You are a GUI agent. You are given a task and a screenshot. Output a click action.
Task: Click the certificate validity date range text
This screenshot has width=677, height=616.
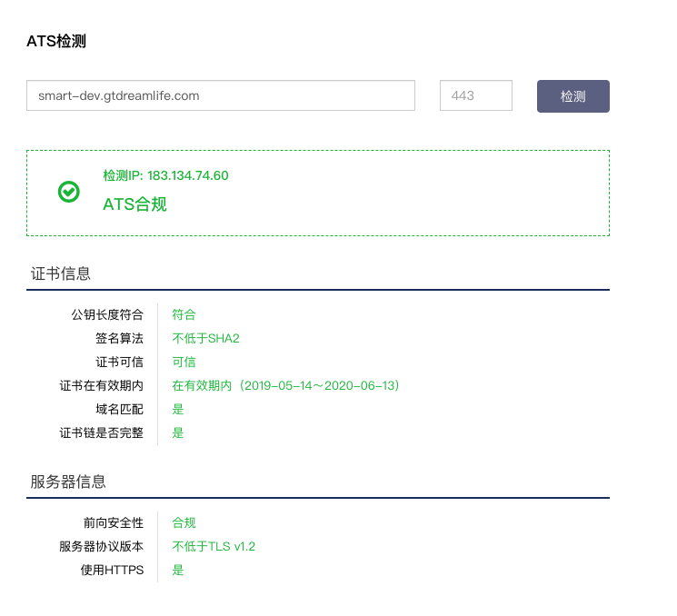point(286,385)
